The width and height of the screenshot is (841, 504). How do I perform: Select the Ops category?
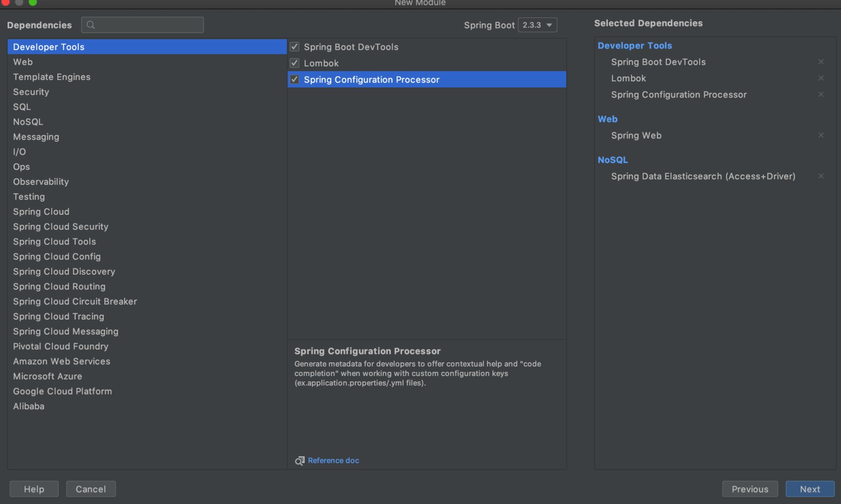(x=147, y=167)
